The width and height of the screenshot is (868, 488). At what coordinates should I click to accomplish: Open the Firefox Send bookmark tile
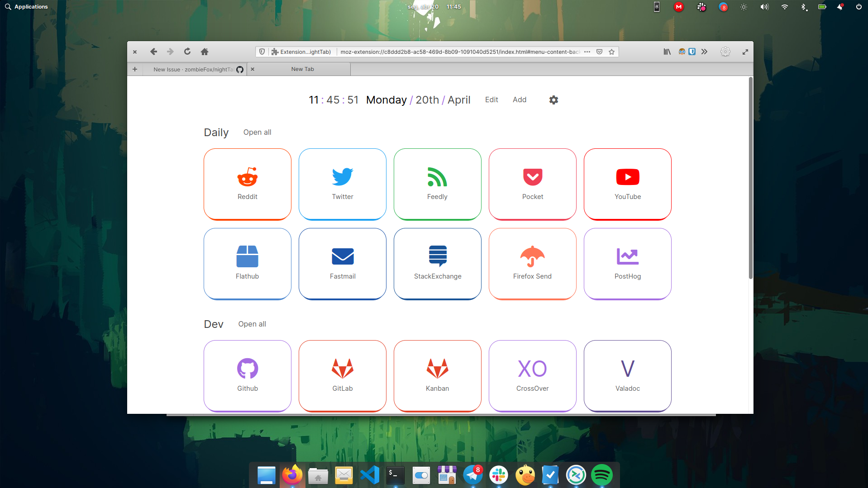533,264
